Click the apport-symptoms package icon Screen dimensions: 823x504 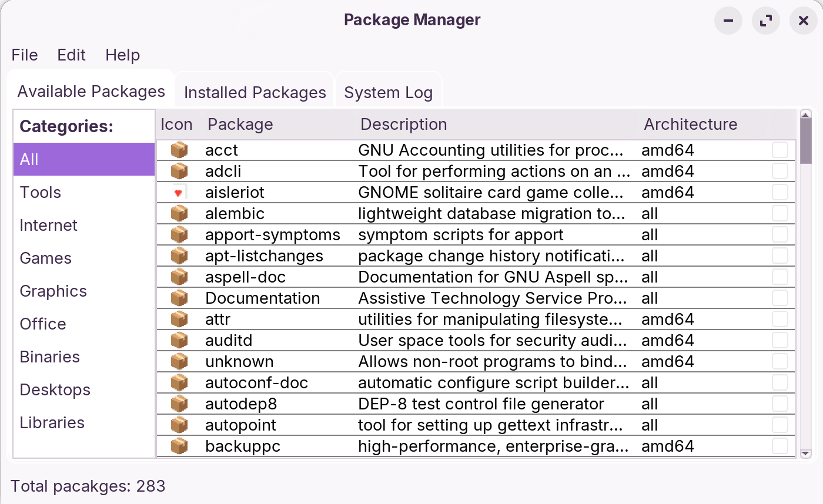pyautogui.click(x=178, y=234)
